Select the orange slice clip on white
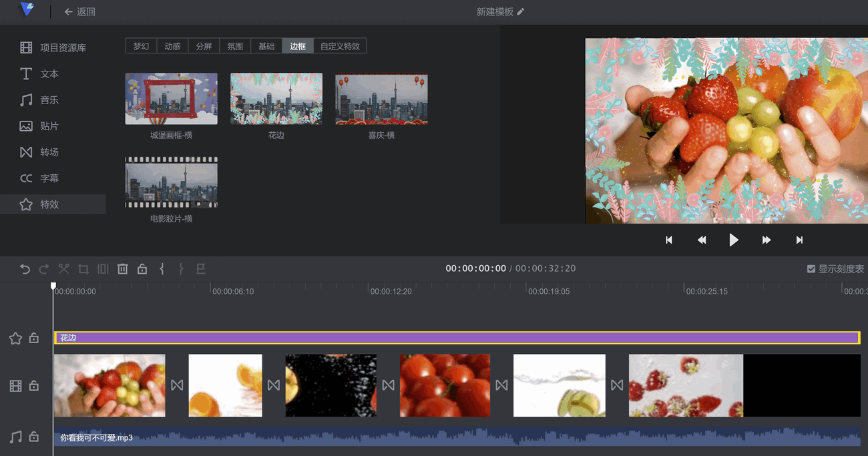This screenshot has width=868, height=456. 226,385
